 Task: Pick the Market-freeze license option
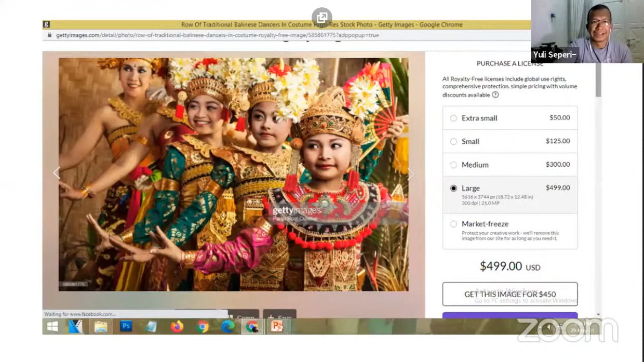(x=453, y=224)
